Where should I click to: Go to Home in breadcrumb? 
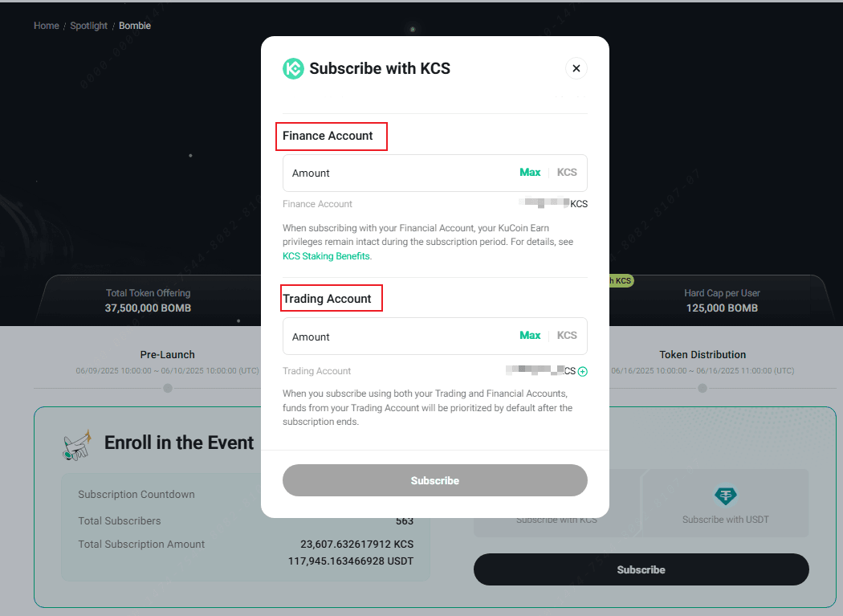[x=47, y=26]
